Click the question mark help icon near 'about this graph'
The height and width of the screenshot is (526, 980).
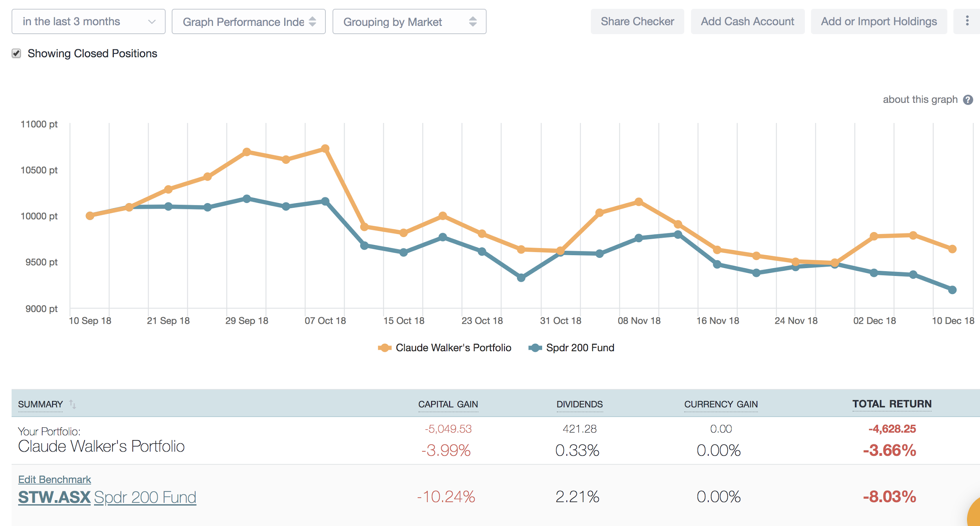pyautogui.click(x=968, y=100)
